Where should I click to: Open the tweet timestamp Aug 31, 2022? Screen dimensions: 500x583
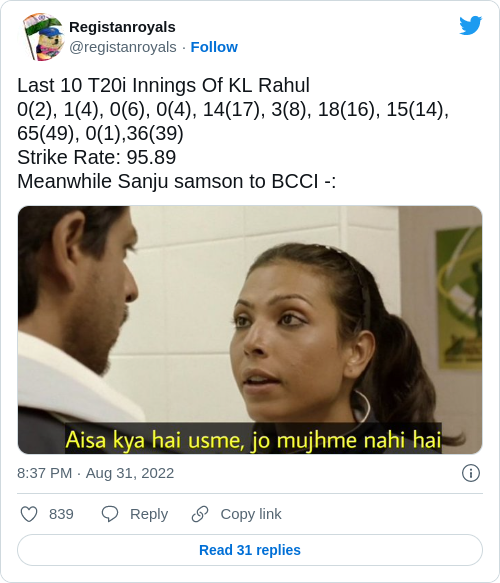tap(130, 473)
